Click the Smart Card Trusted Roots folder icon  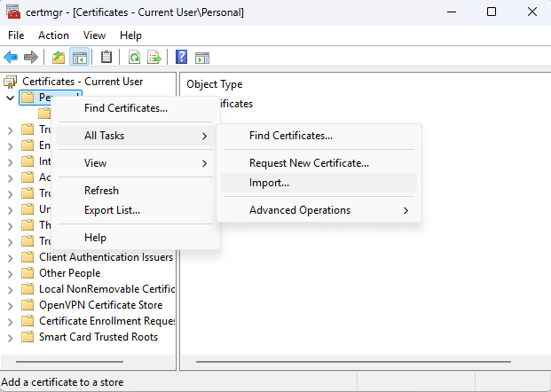[28, 337]
